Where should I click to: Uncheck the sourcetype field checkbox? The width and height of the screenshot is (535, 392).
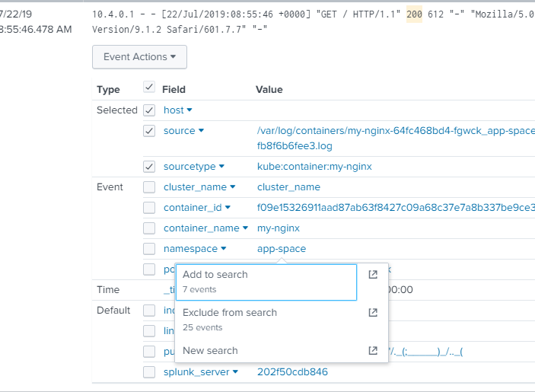[x=149, y=167]
